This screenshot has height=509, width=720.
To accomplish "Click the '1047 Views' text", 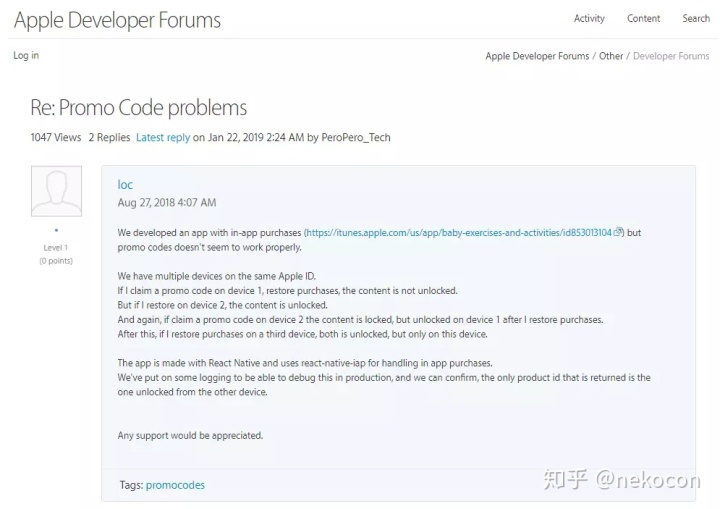I will 56,137.
